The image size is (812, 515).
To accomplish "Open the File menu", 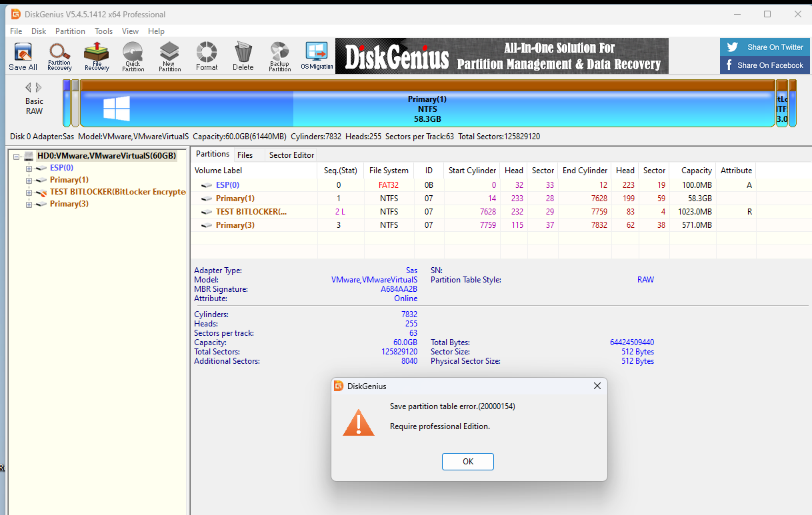I will pos(16,31).
